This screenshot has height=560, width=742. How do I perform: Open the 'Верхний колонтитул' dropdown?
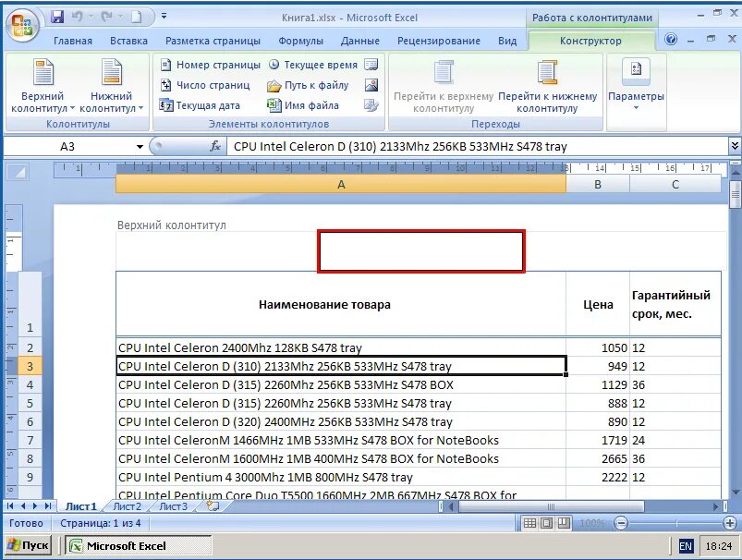tap(43, 87)
